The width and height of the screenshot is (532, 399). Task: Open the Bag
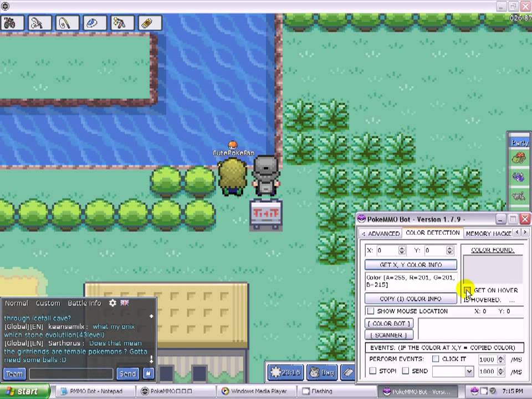click(323, 372)
